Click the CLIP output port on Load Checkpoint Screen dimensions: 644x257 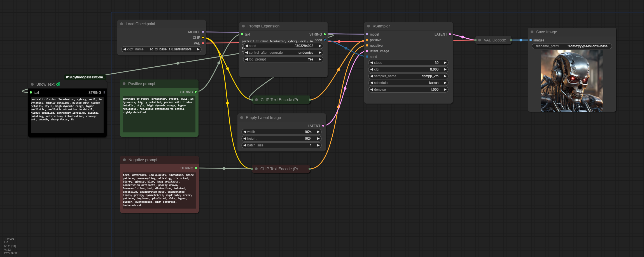(203, 38)
